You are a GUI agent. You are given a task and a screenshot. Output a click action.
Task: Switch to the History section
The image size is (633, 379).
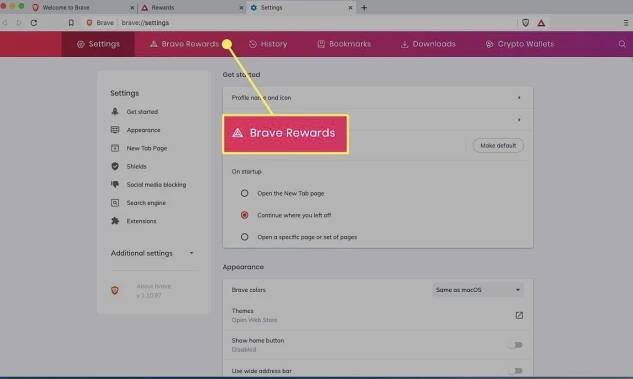(x=268, y=44)
